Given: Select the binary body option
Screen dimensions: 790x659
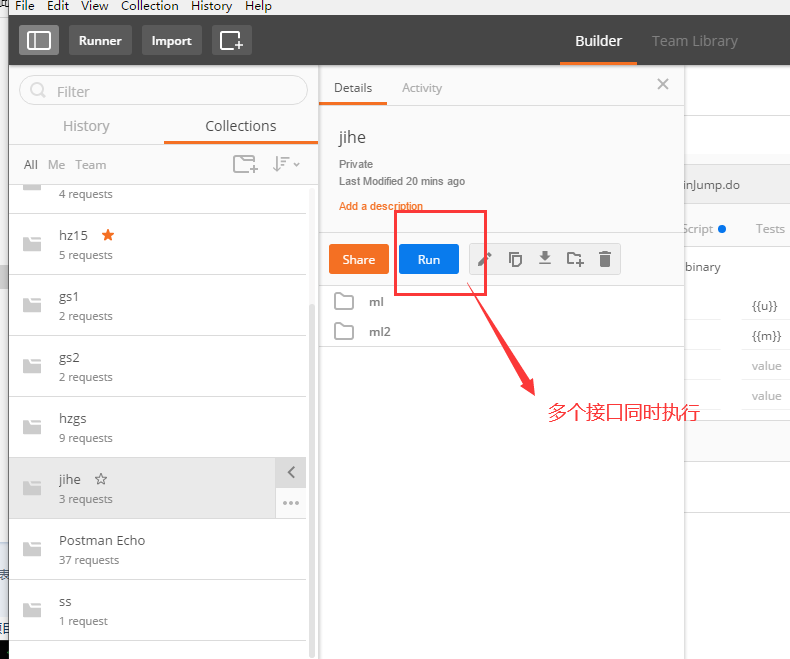Looking at the screenshot, I should click(x=702, y=267).
